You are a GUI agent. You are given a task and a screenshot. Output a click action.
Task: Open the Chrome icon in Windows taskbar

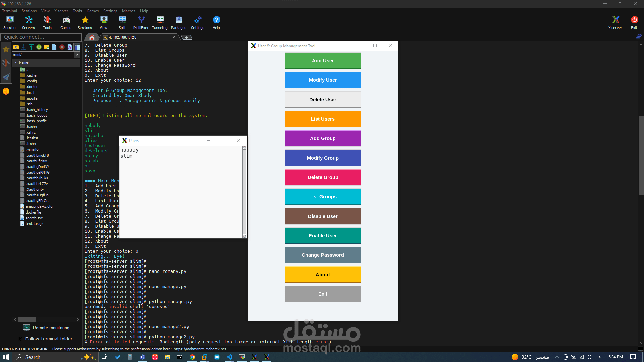(192, 357)
